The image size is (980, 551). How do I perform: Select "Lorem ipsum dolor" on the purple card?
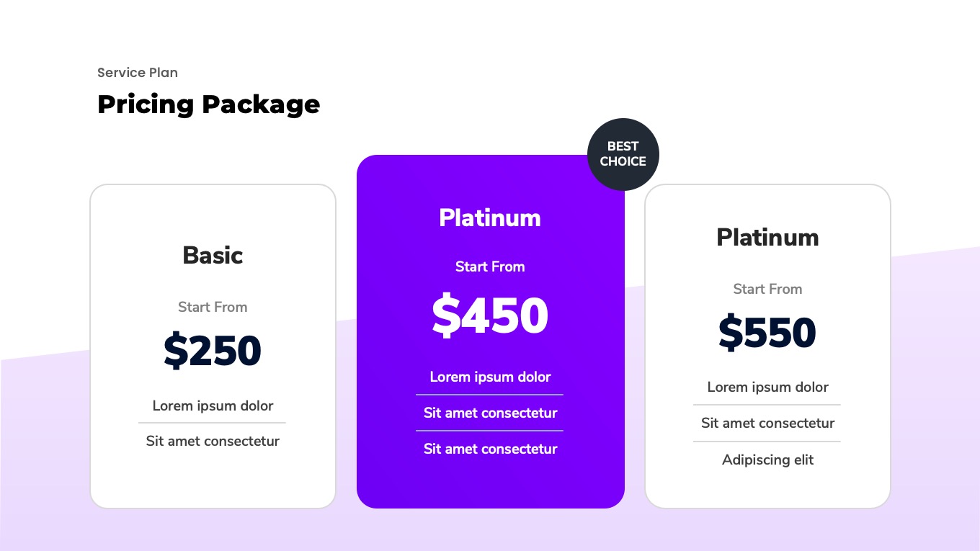coord(490,377)
